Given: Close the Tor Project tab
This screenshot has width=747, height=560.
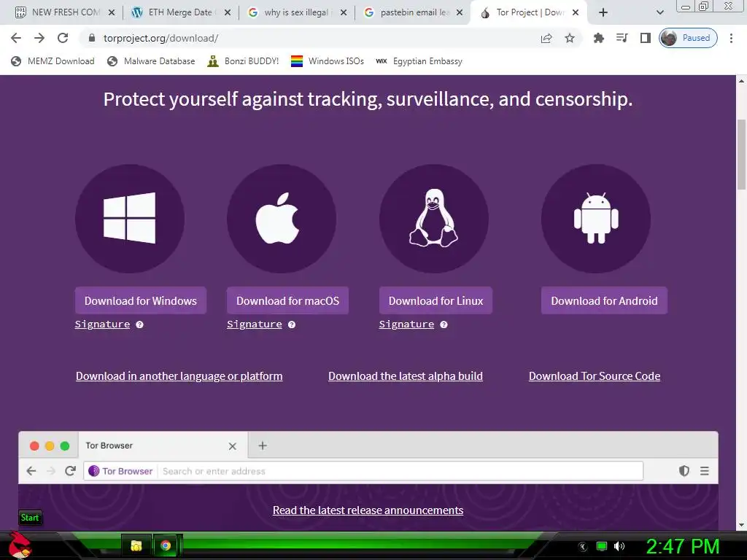Looking at the screenshot, I should click(x=576, y=13).
